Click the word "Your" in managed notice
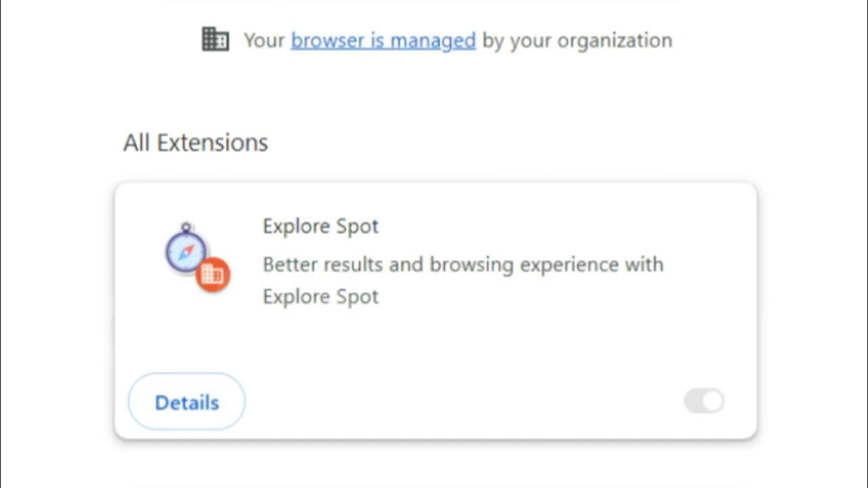The image size is (868, 488). [x=263, y=41]
